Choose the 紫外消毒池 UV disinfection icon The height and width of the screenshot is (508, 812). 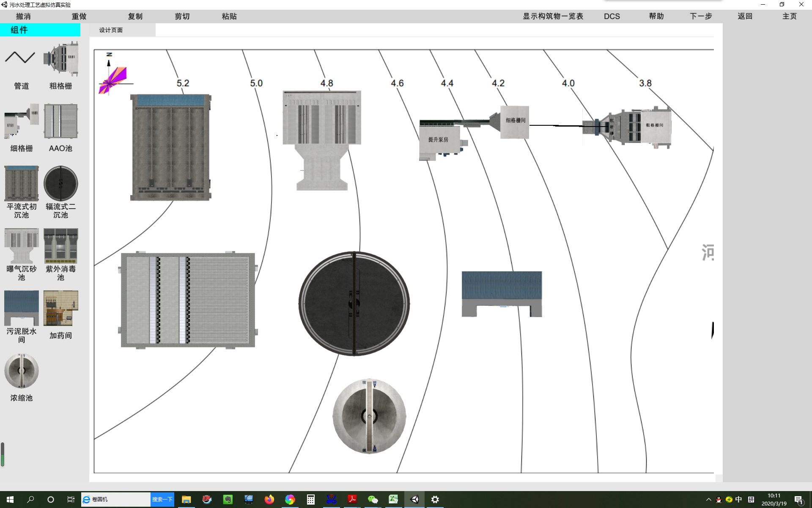(x=60, y=246)
